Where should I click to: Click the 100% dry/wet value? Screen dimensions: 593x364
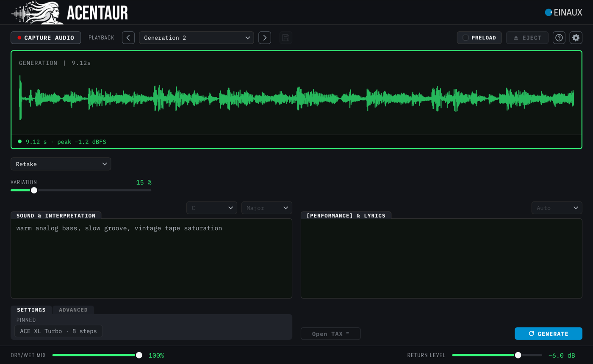click(156, 356)
